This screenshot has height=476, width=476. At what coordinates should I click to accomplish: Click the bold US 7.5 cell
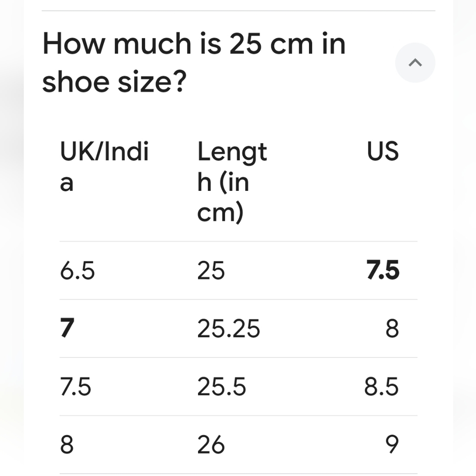click(x=383, y=270)
